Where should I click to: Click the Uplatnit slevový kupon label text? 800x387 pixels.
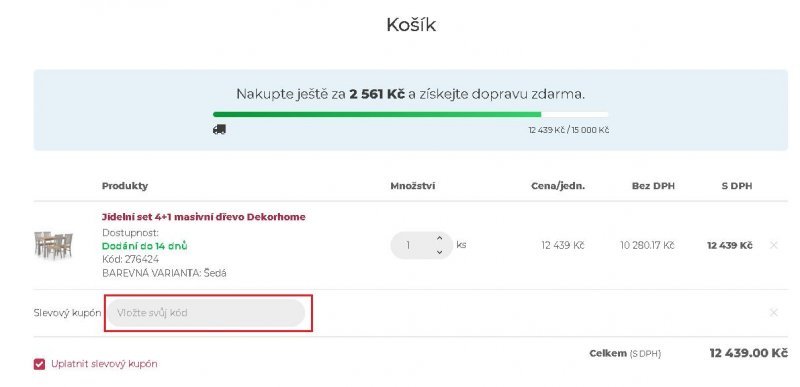point(104,364)
